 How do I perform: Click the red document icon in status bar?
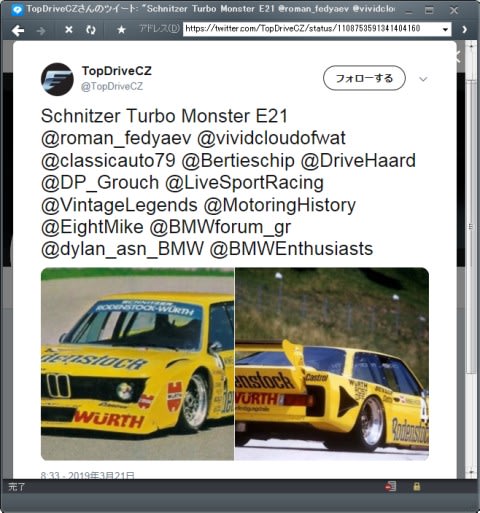(x=391, y=486)
